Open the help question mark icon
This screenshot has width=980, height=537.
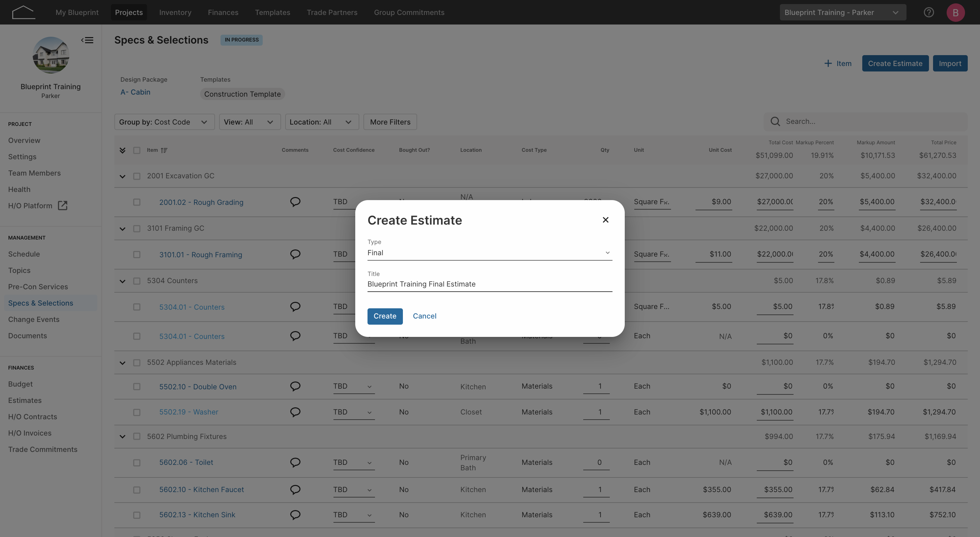(x=929, y=12)
